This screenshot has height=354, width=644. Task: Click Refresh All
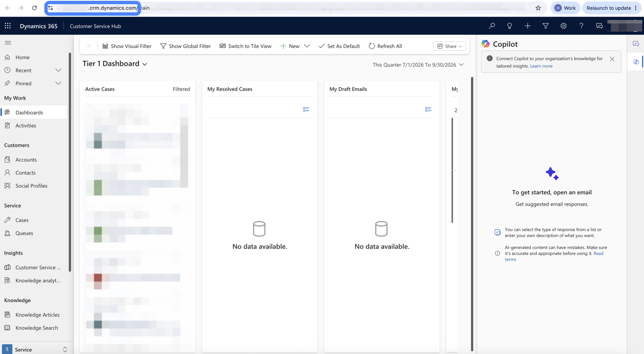pyautogui.click(x=385, y=46)
